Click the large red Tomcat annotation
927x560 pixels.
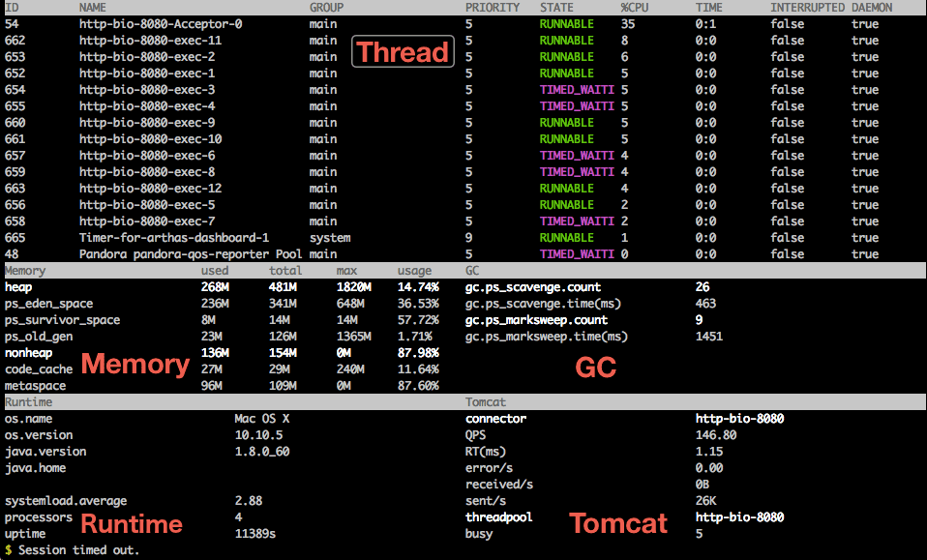[618, 523]
